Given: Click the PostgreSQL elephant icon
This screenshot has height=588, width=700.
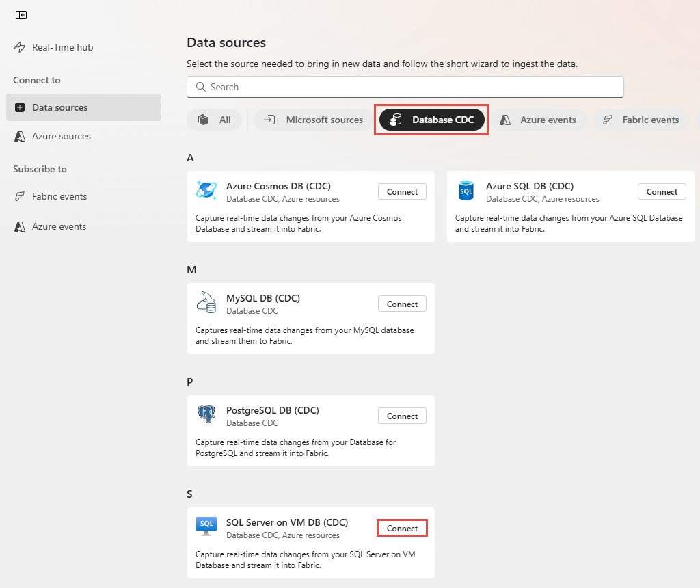Looking at the screenshot, I should pyautogui.click(x=206, y=414).
